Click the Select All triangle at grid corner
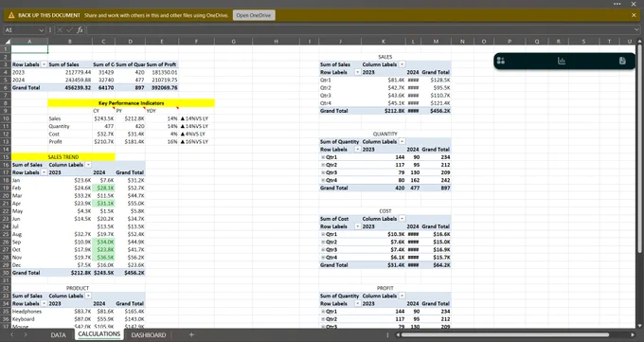644x342 pixels. pos(8,41)
